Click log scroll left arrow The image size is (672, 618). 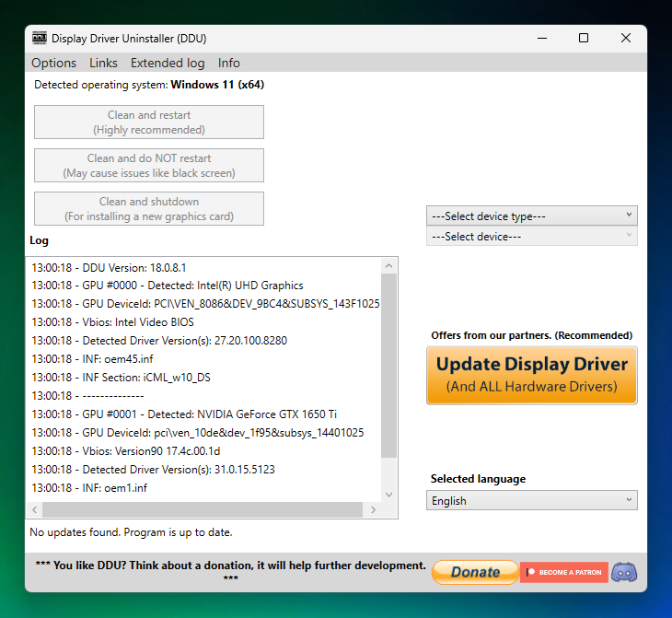click(x=35, y=509)
